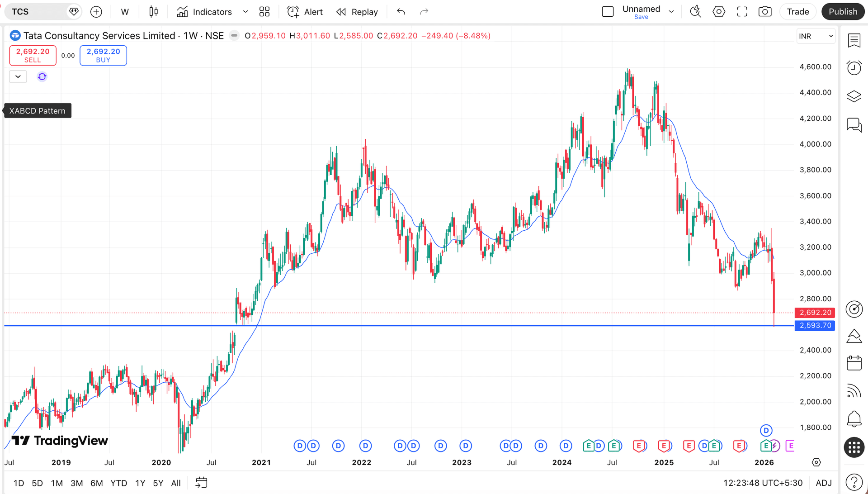Select the 1D time range
The width and height of the screenshot is (868, 494).
19,483
